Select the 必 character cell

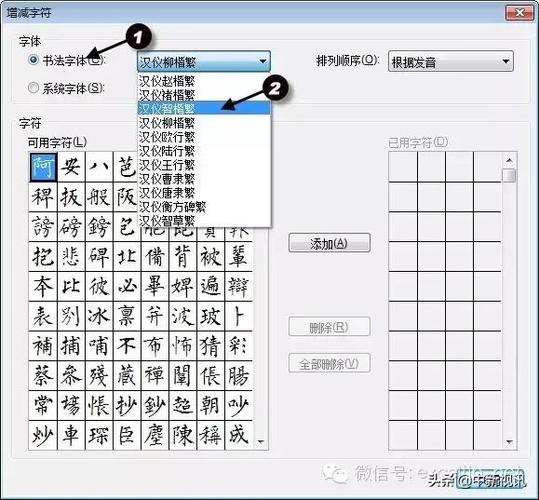[127, 286]
